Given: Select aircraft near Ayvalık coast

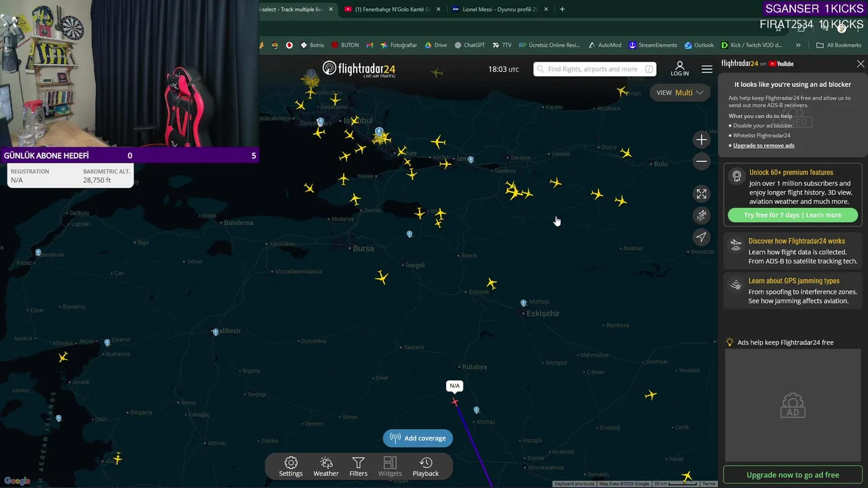Looking at the screenshot, I should pos(63,357).
